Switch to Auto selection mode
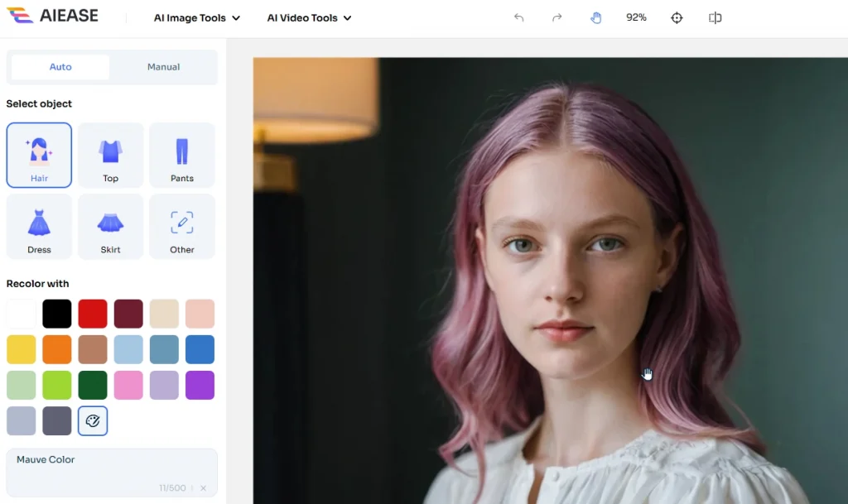 click(60, 67)
